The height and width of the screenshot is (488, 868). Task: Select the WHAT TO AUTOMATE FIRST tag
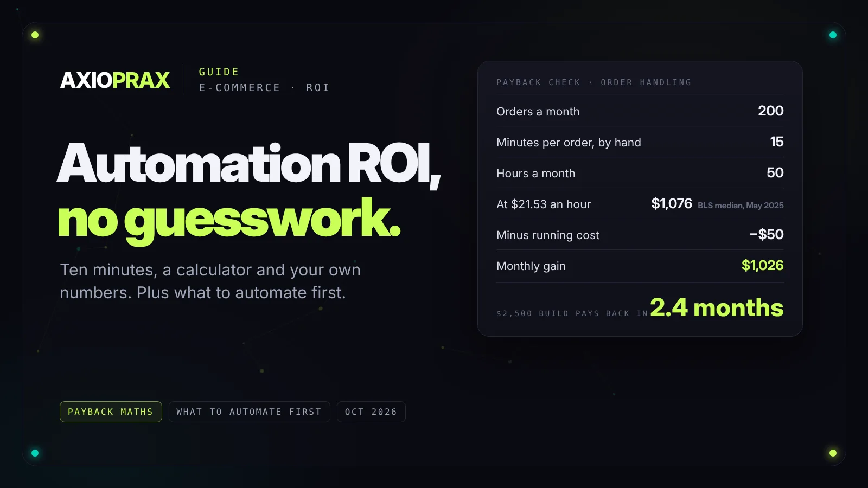[249, 412]
